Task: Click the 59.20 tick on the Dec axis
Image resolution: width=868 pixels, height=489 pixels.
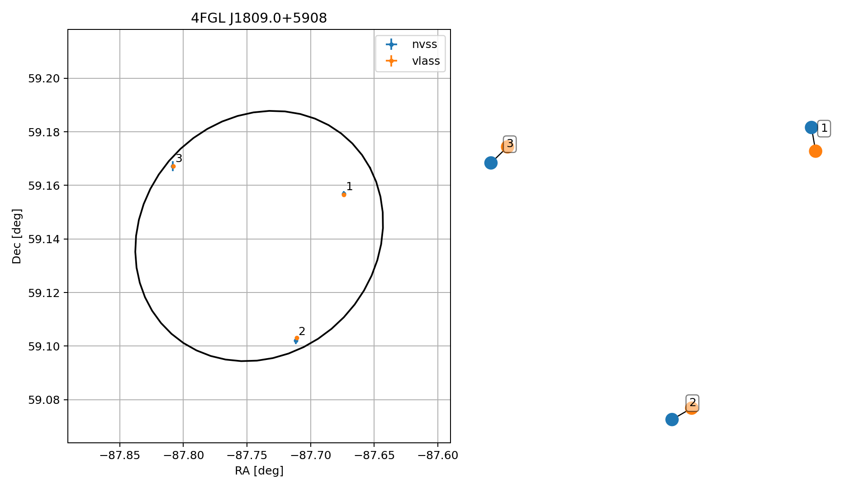Action: coord(44,78)
